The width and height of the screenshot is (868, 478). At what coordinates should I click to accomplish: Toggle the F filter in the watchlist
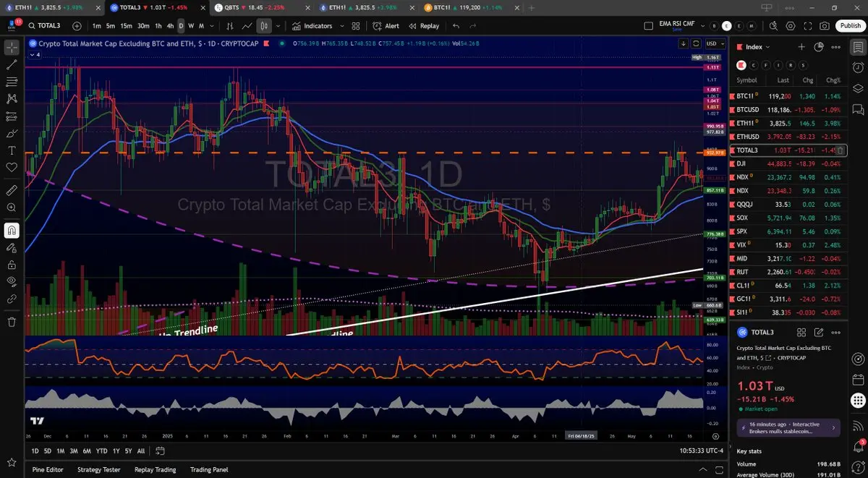[766, 64]
